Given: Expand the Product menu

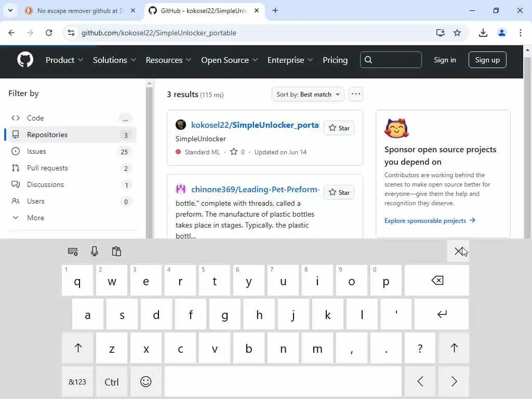Looking at the screenshot, I should (x=64, y=60).
